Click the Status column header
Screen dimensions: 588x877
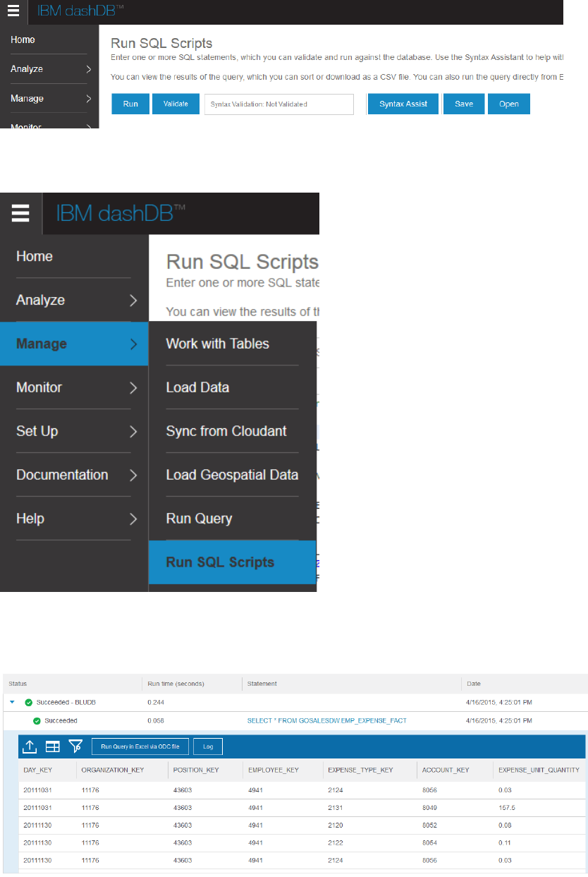coord(18,684)
